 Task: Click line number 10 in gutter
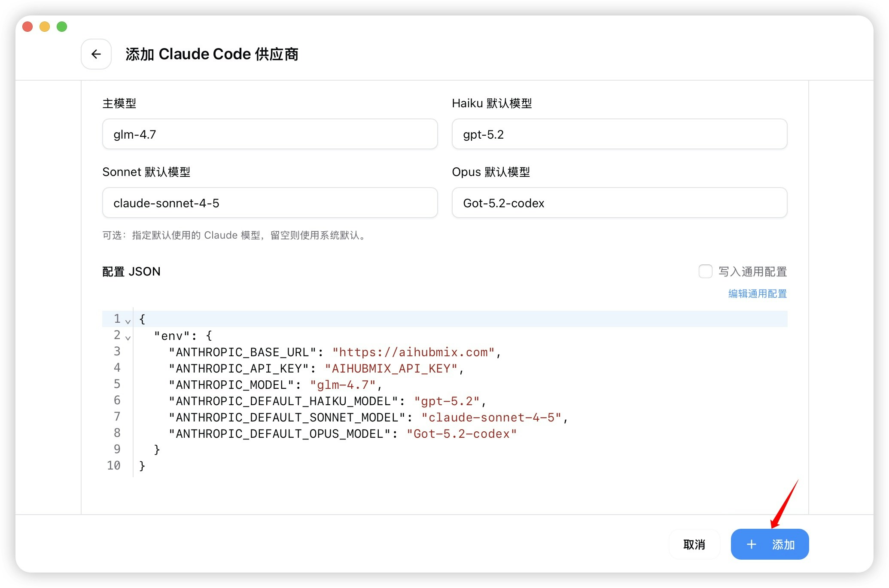pos(114,466)
